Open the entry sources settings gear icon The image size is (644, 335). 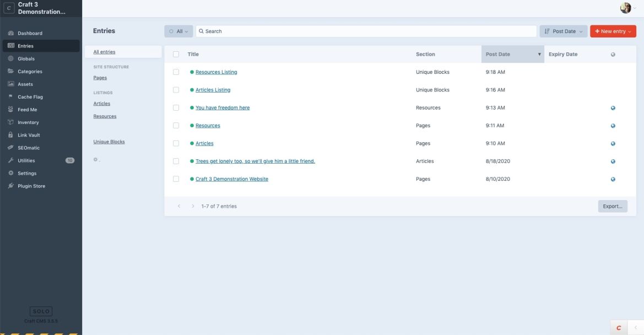pyautogui.click(x=94, y=159)
